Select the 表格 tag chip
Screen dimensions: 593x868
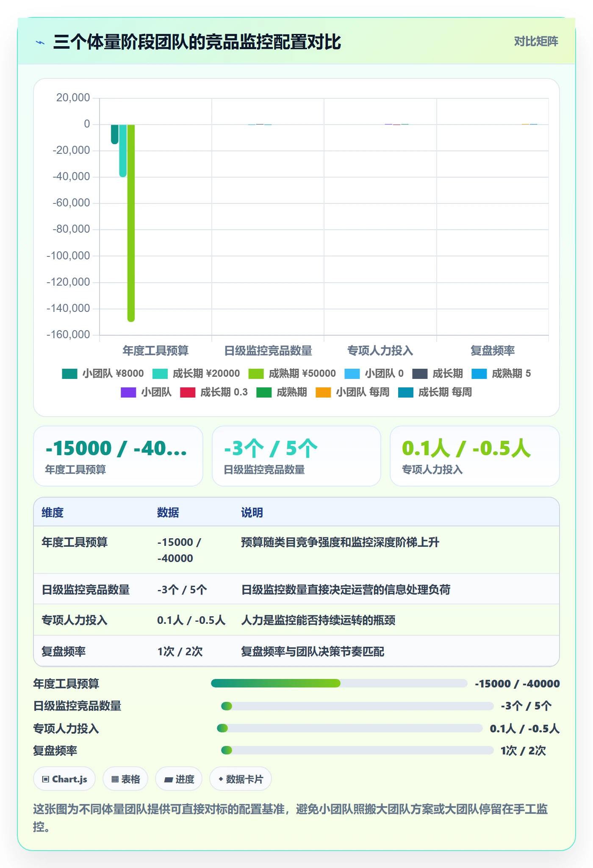pos(125,779)
